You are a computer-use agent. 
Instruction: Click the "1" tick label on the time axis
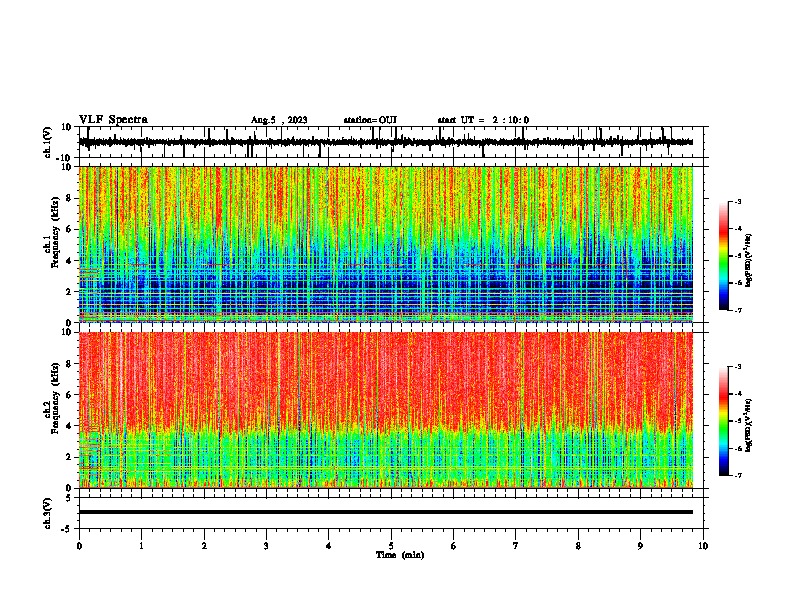pyautogui.click(x=141, y=546)
